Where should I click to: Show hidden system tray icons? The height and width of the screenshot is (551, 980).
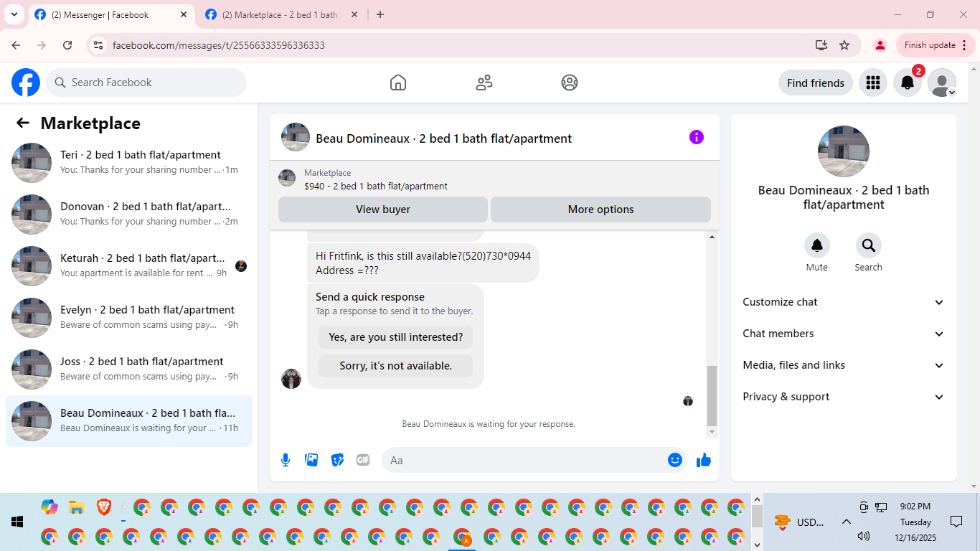point(846,522)
